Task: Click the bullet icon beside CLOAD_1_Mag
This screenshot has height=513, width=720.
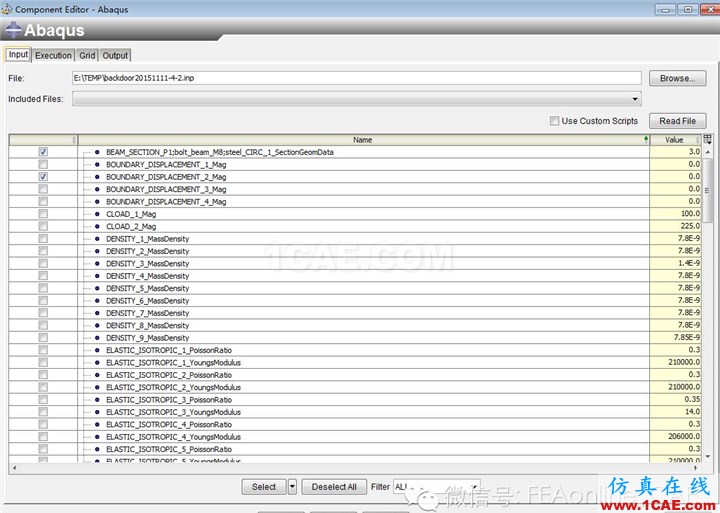Action: [97, 214]
